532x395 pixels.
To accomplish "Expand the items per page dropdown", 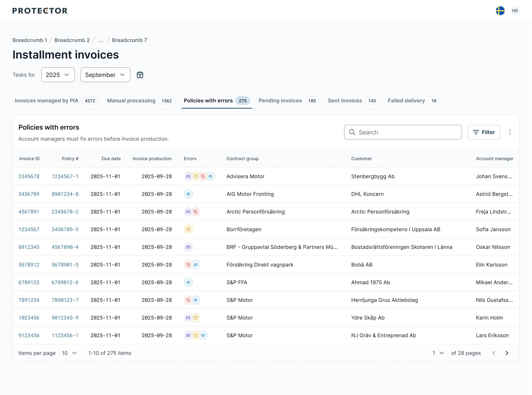I will tap(69, 353).
